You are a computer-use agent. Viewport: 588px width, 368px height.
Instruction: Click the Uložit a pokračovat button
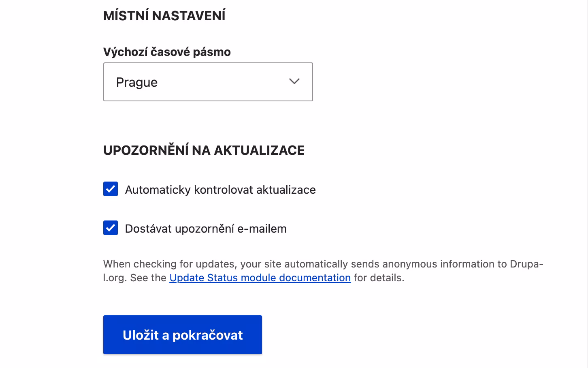pyautogui.click(x=183, y=335)
